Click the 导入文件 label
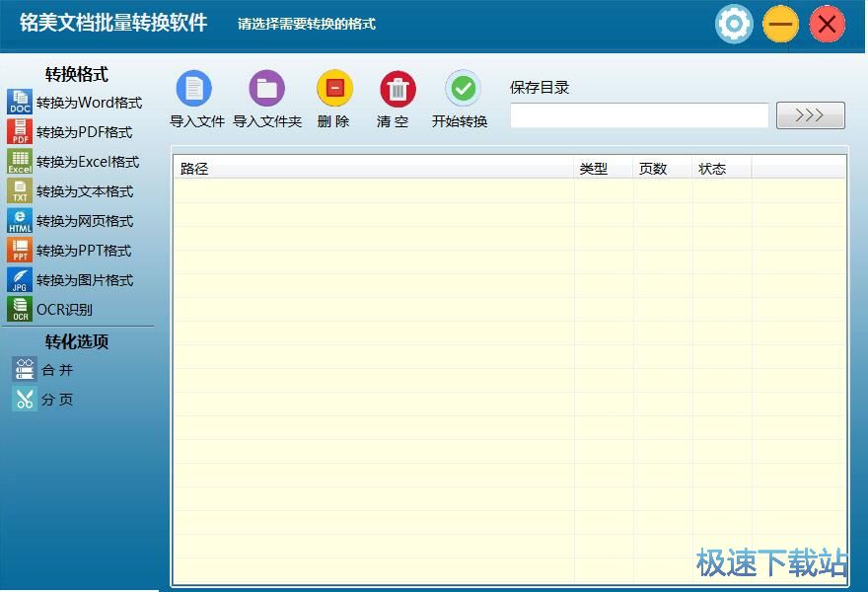The height and width of the screenshot is (592, 868). [x=197, y=121]
